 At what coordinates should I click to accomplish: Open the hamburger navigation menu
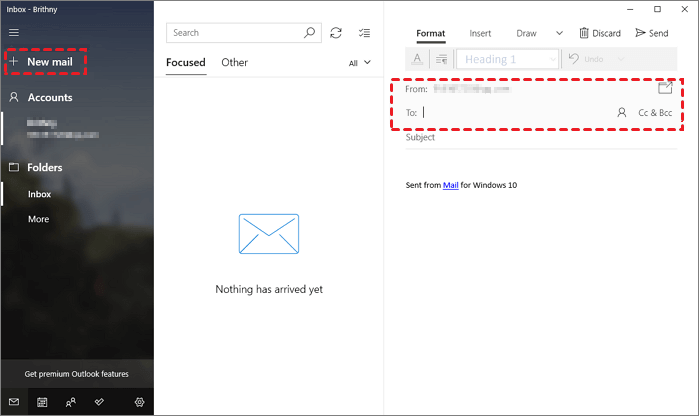point(13,32)
